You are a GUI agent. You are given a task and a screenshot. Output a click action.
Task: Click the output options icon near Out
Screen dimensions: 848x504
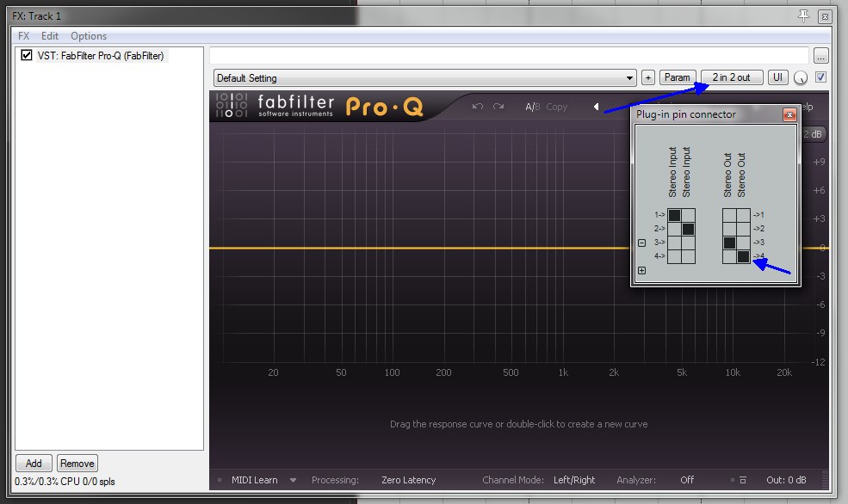(743, 480)
